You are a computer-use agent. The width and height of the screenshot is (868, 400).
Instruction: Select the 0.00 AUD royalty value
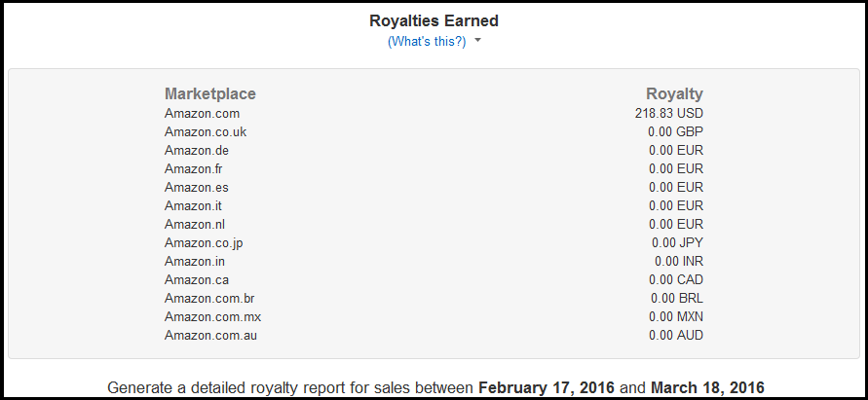click(676, 335)
